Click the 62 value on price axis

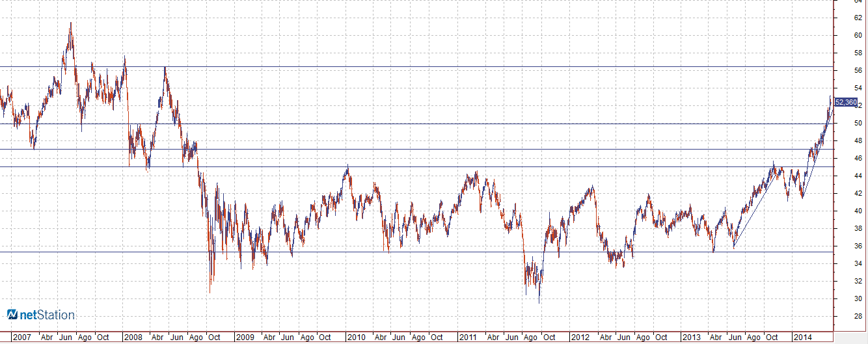[x=858, y=18]
